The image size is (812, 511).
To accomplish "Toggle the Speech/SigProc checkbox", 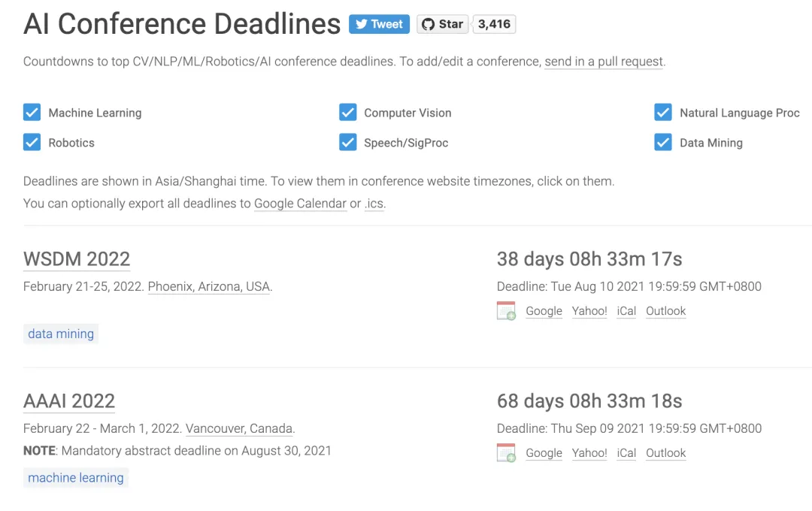I will pos(347,143).
